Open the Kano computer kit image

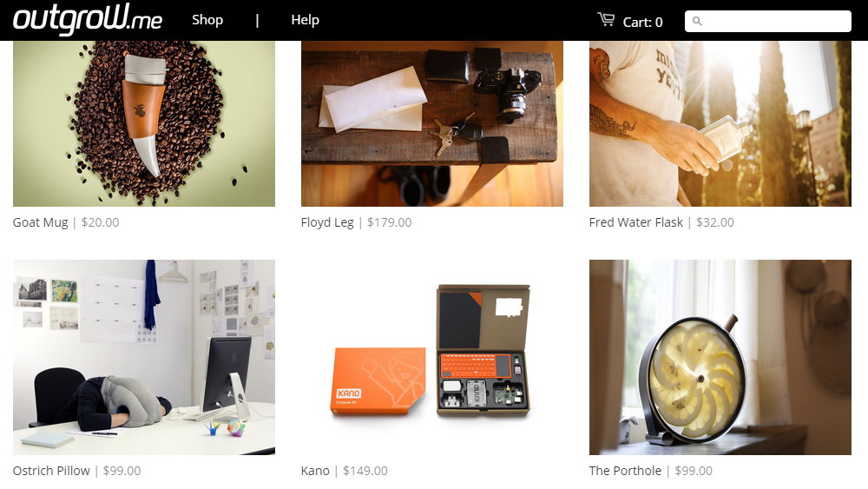(x=431, y=357)
